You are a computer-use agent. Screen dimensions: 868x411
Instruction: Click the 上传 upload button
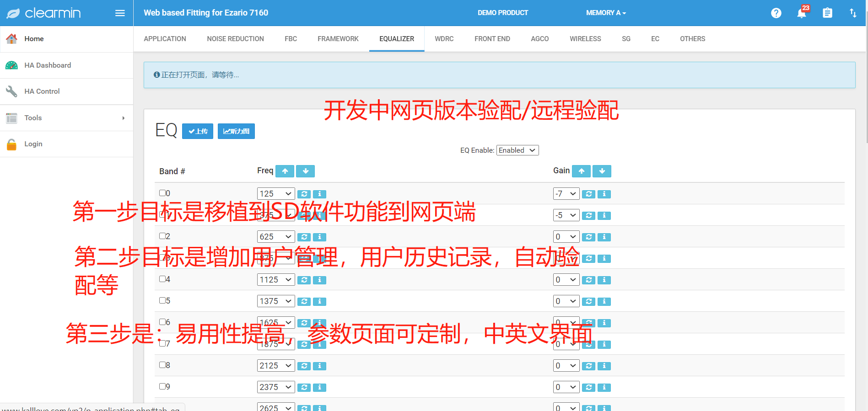pos(198,131)
